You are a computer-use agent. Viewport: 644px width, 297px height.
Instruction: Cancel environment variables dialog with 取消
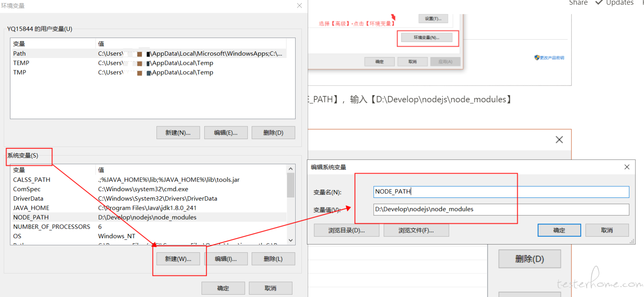point(270,288)
